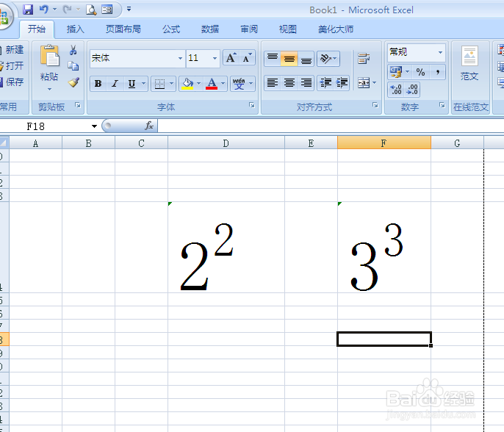Click the insert function fx button
Screen dimensions: 504x432
tap(149, 126)
